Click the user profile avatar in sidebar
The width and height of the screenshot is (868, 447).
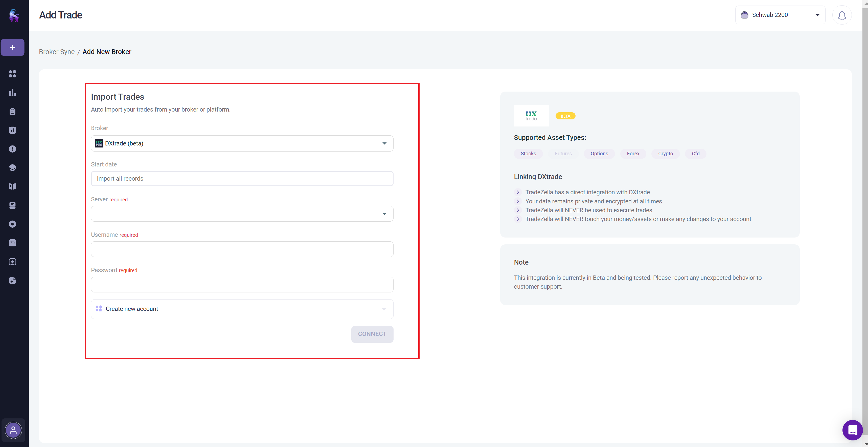point(13,430)
